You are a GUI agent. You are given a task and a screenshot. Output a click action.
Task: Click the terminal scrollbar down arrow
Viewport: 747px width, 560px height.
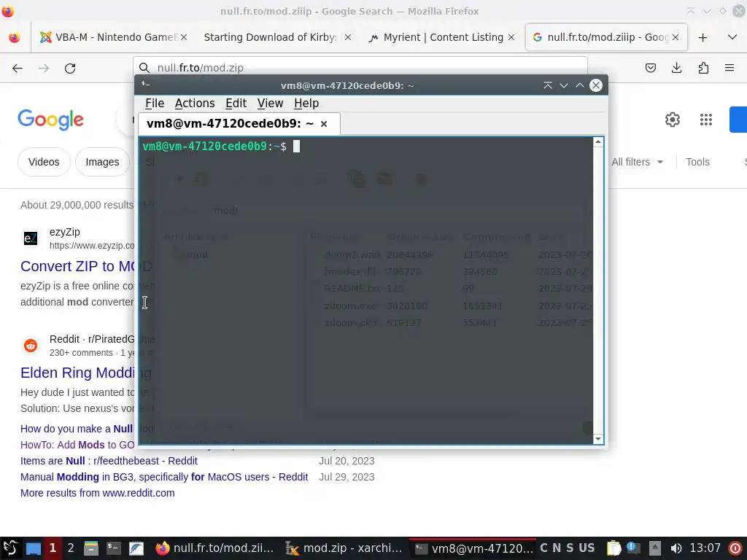[x=598, y=439]
